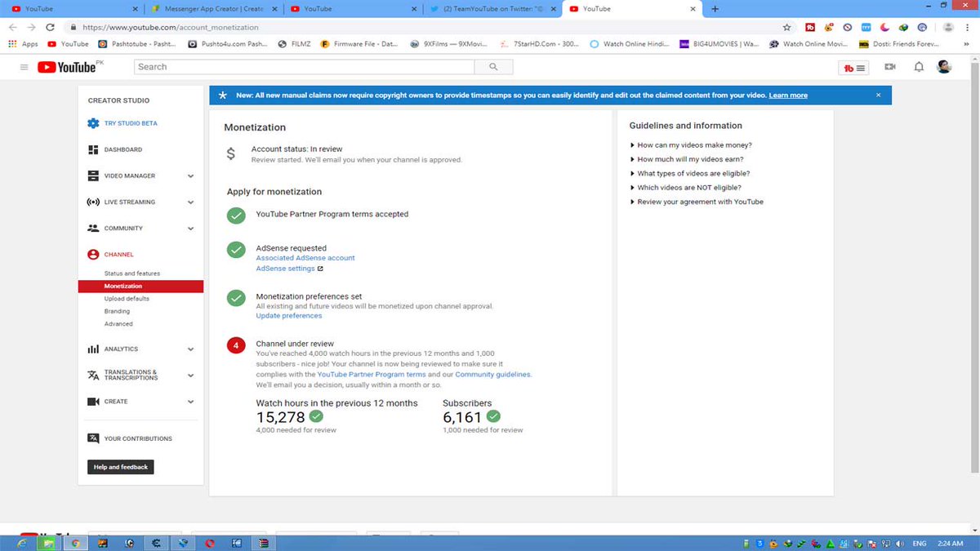980x551 pixels.
Task: Open the Community guidelines link
Action: click(x=493, y=375)
